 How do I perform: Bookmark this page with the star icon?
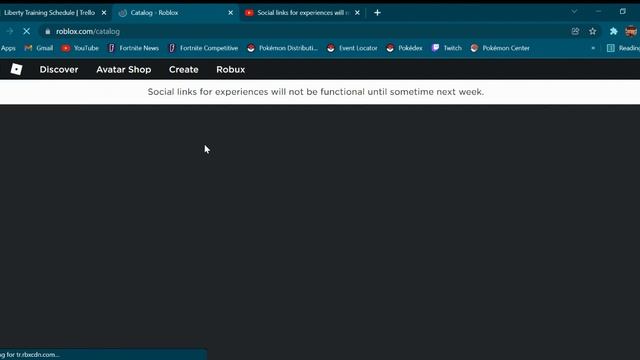click(593, 31)
